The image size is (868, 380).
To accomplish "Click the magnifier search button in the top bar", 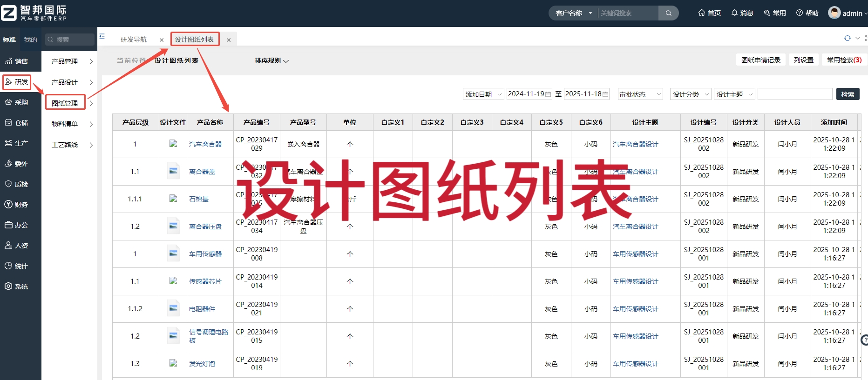I will tap(669, 13).
